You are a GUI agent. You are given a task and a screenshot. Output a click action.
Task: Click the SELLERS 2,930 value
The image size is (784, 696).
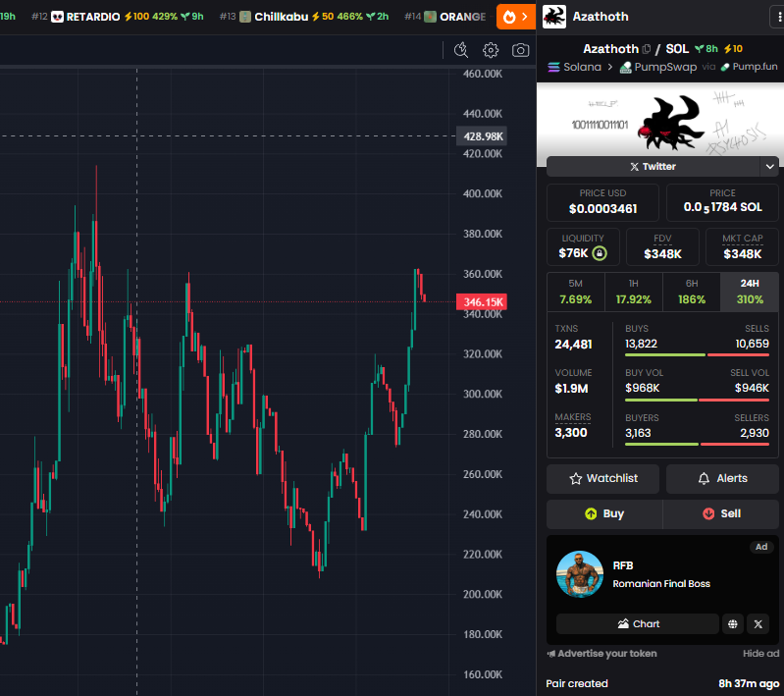pos(755,433)
